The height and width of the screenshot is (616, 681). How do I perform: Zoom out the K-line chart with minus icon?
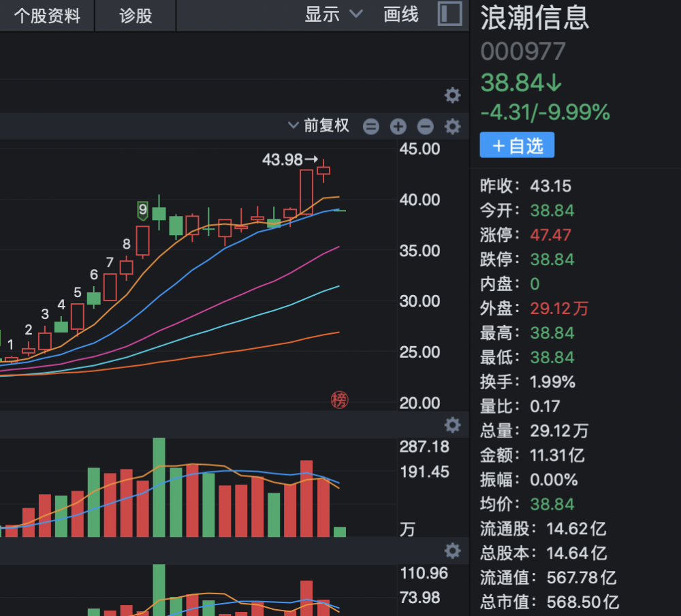click(x=426, y=127)
